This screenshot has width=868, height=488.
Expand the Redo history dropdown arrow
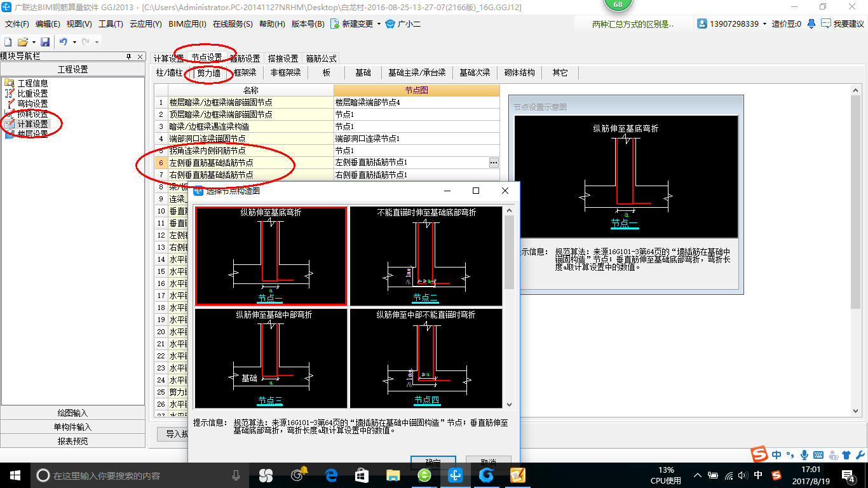click(x=97, y=42)
